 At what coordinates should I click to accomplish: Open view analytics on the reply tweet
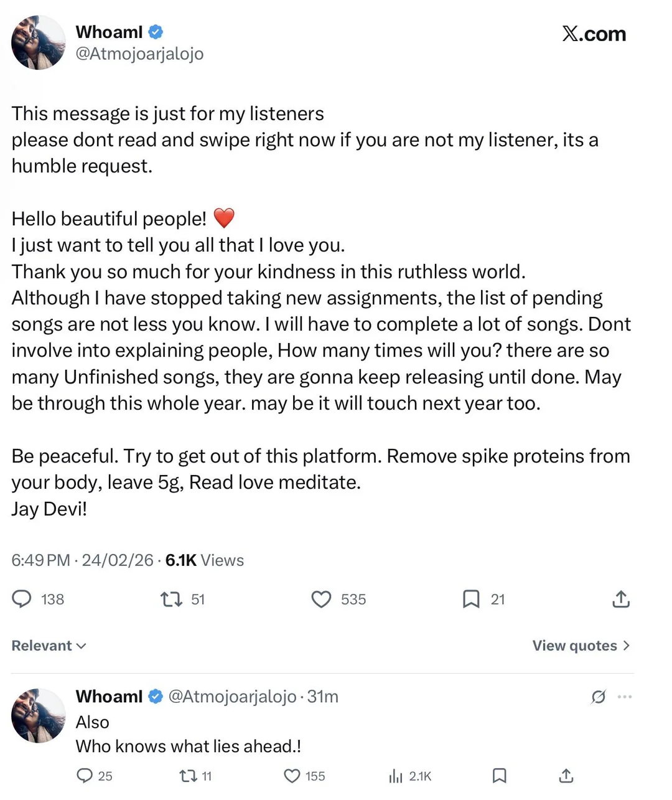(396, 776)
